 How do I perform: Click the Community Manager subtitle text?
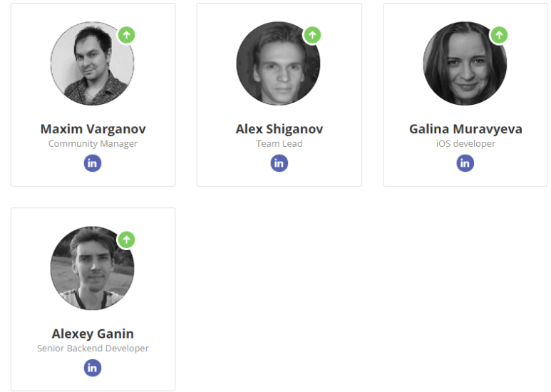tap(93, 144)
